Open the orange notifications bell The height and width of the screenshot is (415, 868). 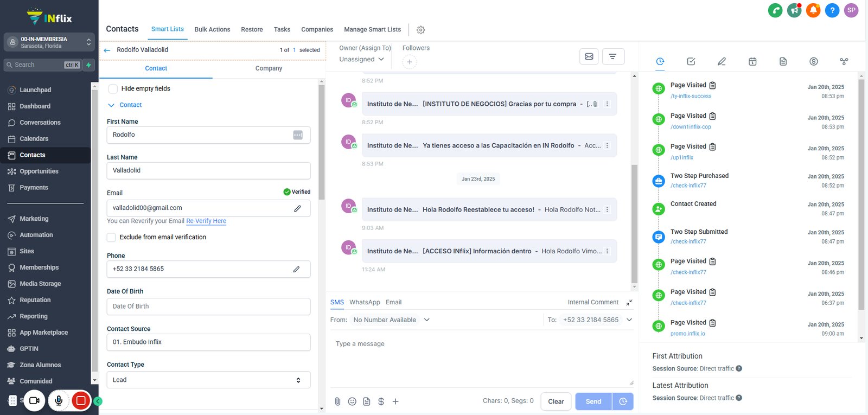[813, 10]
